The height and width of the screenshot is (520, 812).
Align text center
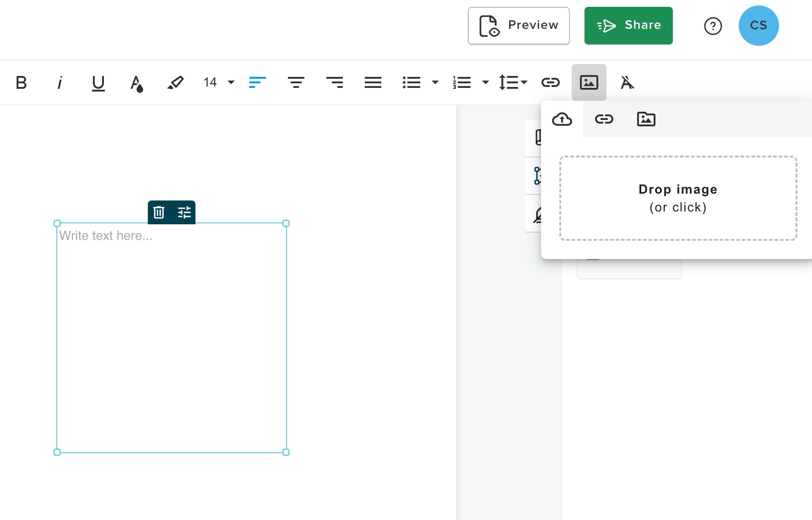[296, 82]
